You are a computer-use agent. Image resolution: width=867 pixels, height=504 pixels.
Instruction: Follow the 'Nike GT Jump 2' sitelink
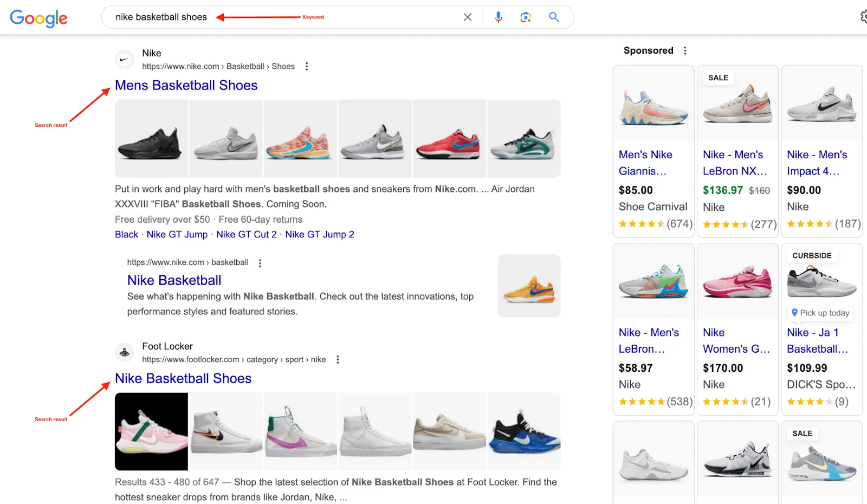pos(320,234)
